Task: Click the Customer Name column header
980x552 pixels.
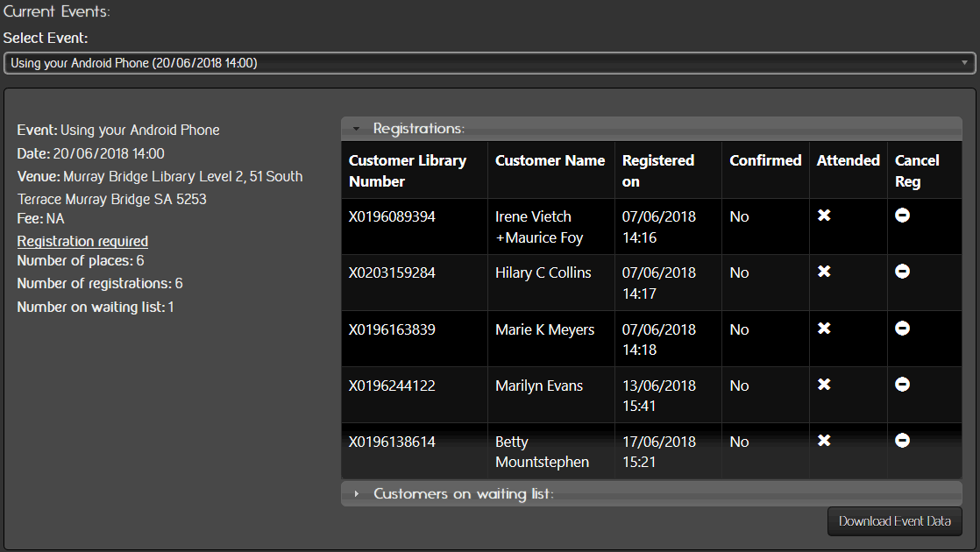Action: pos(550,160)
